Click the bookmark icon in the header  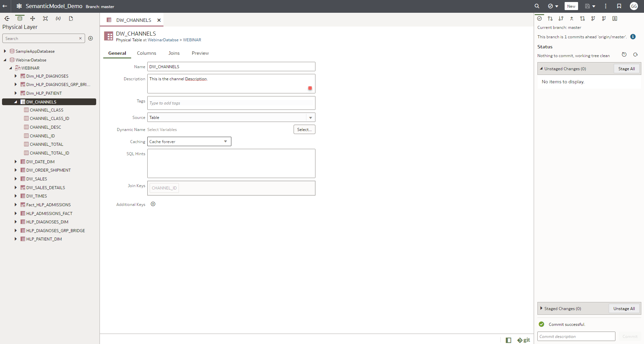(x=619, y=6)
